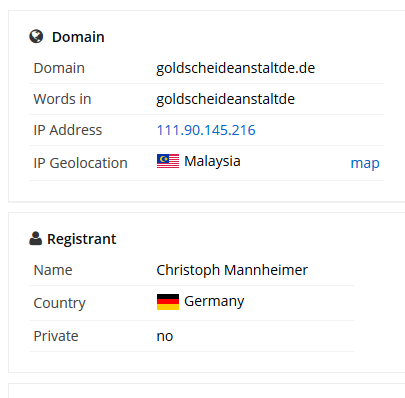Click the Country row label
This screenshot has width=405, height=398.
tap(60, 303)
